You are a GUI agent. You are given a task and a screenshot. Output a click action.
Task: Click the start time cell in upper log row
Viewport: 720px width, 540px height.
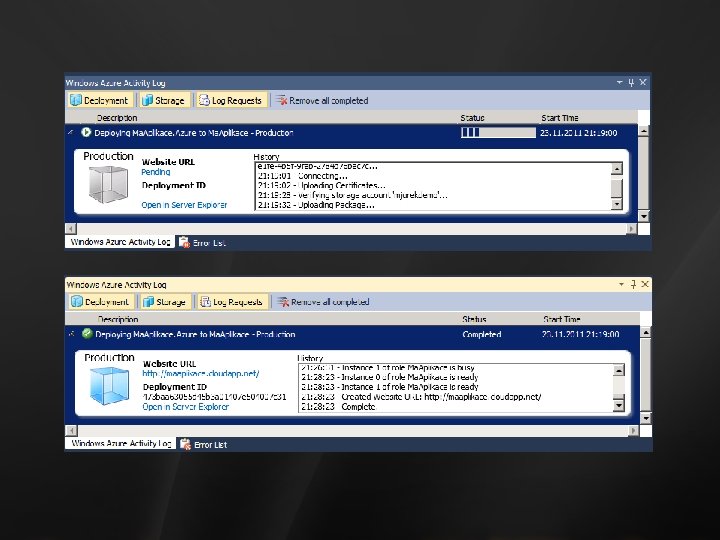pyautogui.click(x=579, y=133)
